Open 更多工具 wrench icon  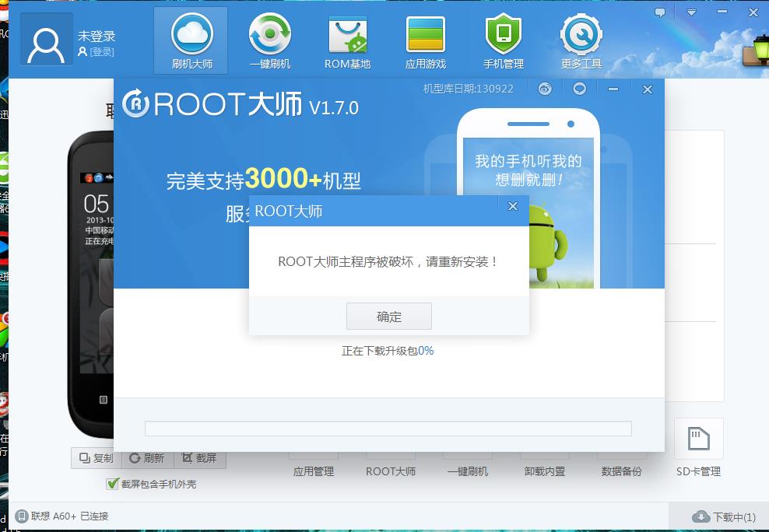tap(581, 41)
